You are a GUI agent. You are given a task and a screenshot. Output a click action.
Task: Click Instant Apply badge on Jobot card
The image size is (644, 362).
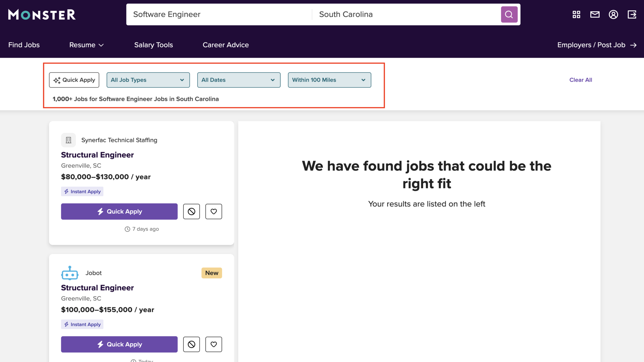coord(82,324)
